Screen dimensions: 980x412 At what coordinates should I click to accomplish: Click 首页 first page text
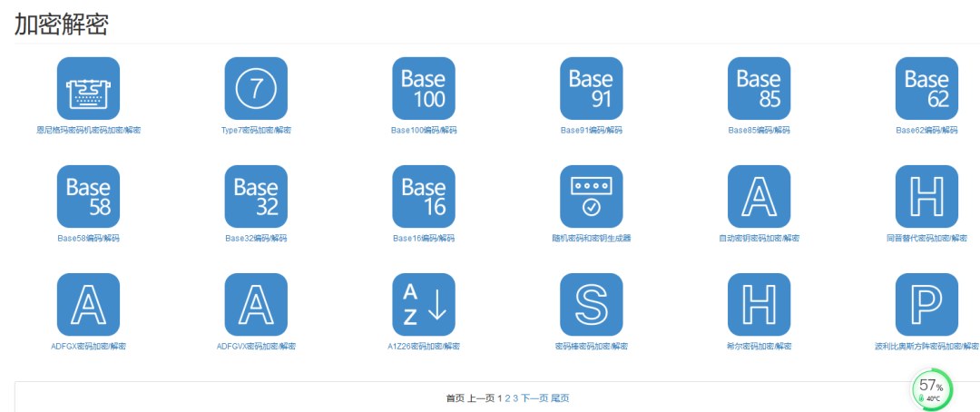coord(455,398)
